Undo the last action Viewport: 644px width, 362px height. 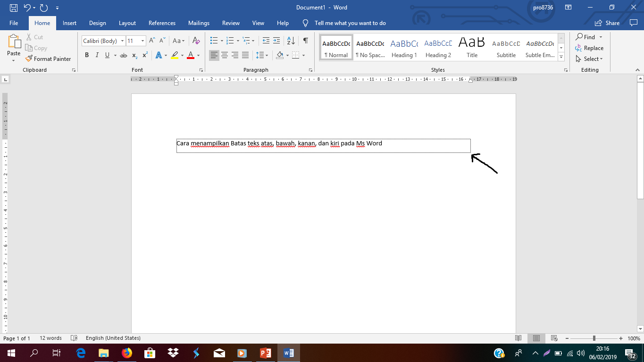click(x=27, y=8)
